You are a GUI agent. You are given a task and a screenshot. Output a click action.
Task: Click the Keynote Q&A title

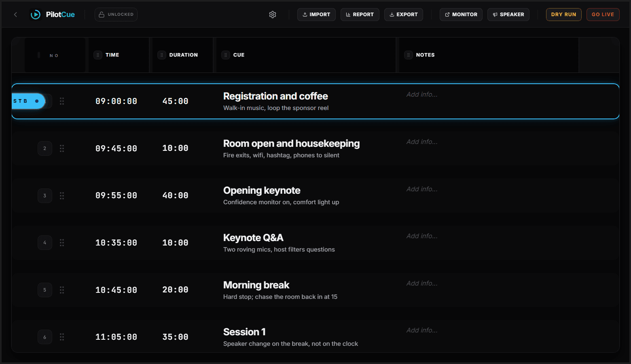pos(253,238)
